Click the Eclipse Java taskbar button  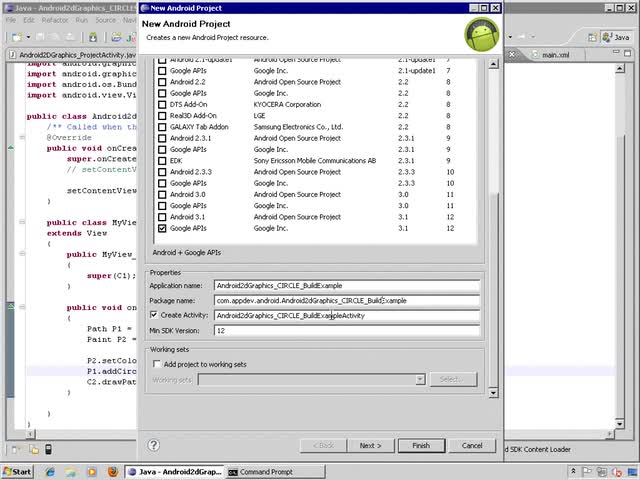(173, 471)
